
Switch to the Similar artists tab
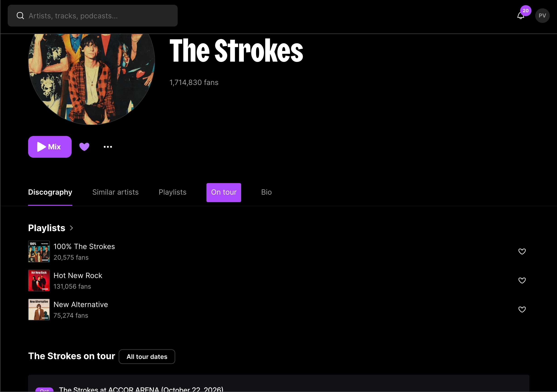(115, 192)
